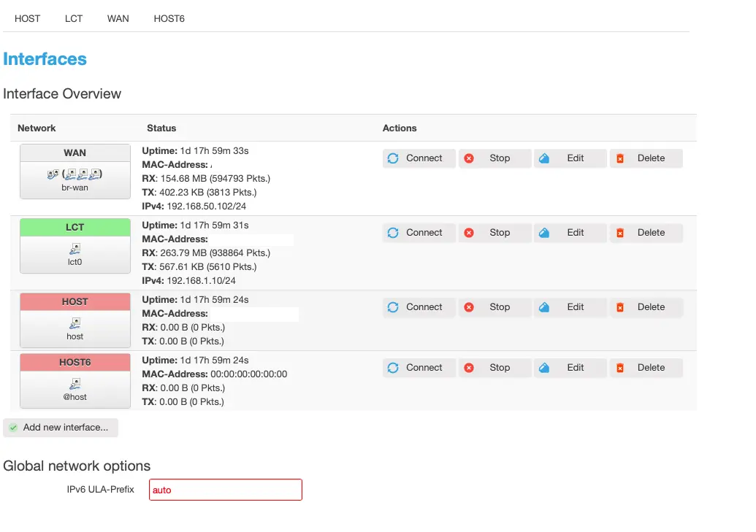Click the WAN uptime 1d 17h 59m 33s
Viewport: 756px width, 532px height.
(x=215, y=151)
